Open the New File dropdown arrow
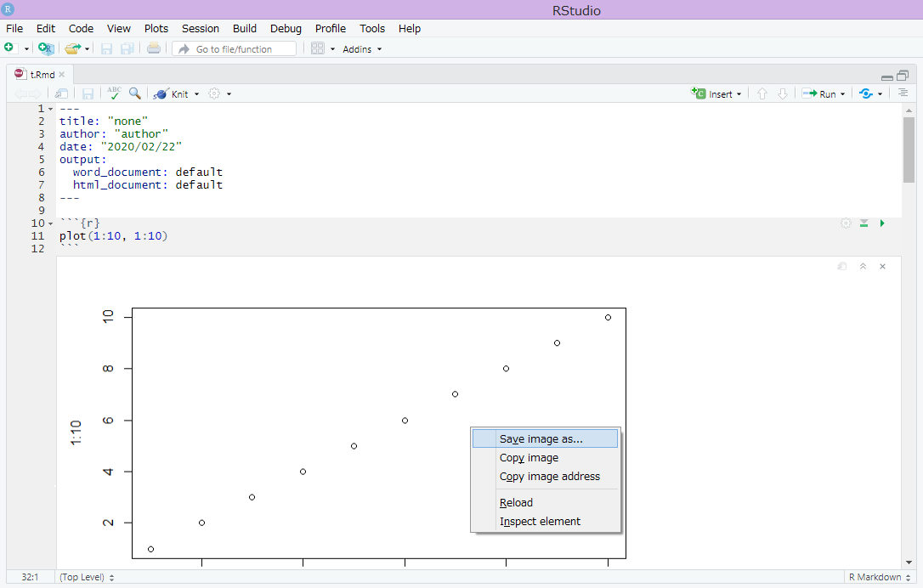 click(x=26, y=49)
